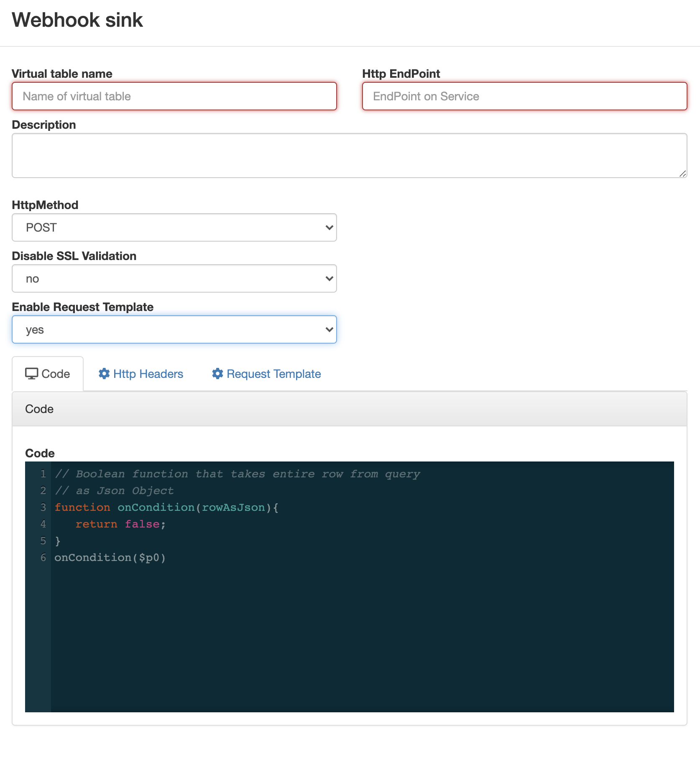Click into the Http EndPoint field
Viewport: 700px width, 775px height.
(x=524, y=97)
